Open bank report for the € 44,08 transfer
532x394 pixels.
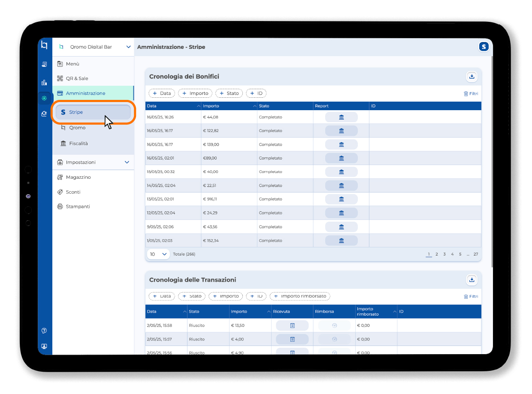[x=342, y=117]
